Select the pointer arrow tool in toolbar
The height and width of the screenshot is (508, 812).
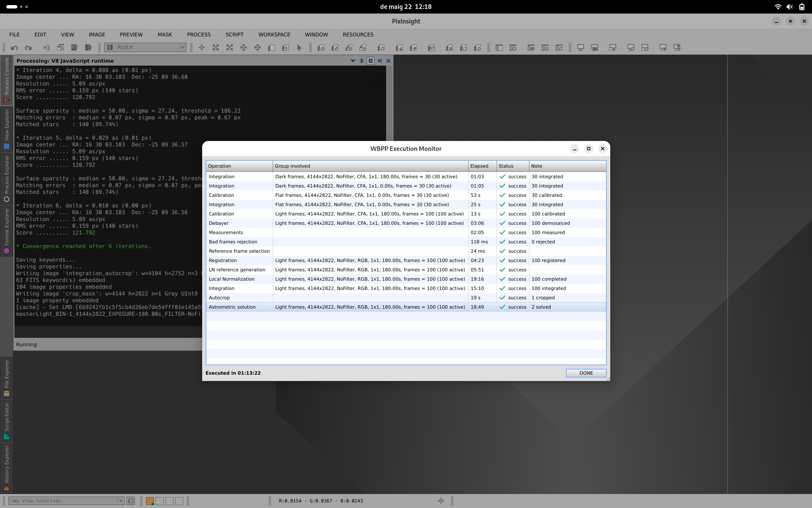[299, 48]
